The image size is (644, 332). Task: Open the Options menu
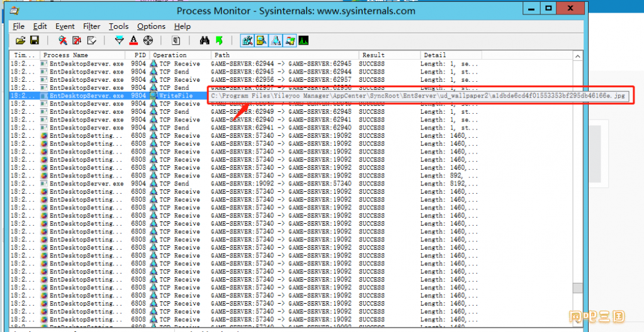tap(151, 26)
